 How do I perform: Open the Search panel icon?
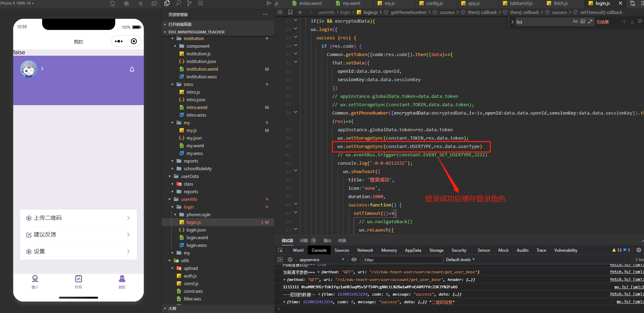[178, 3]
